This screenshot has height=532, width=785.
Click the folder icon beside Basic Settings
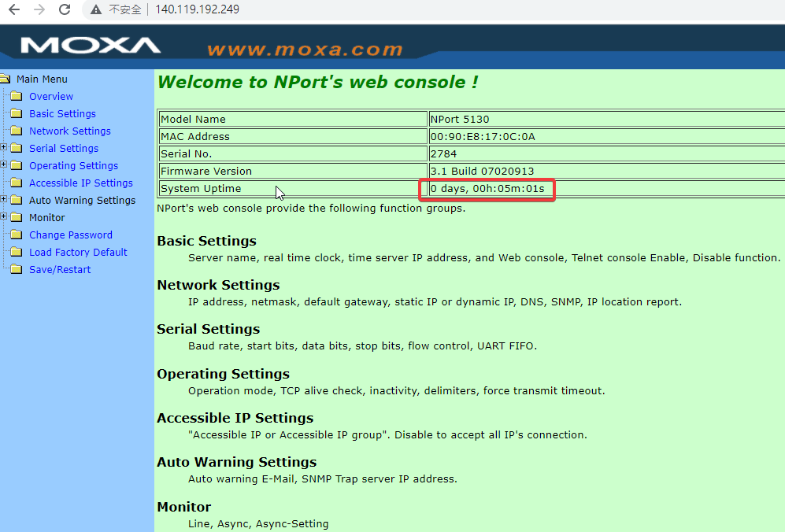click(17, 113)
